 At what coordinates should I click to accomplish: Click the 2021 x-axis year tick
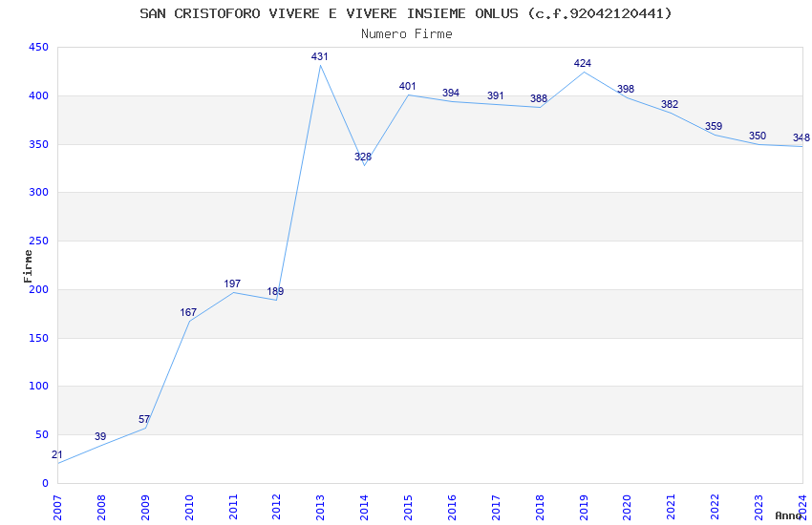(672, 508)
